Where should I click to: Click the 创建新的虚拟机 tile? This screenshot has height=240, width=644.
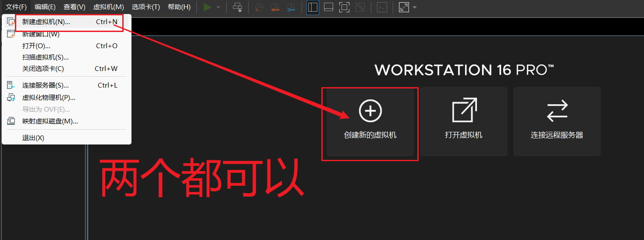point(370,121)
